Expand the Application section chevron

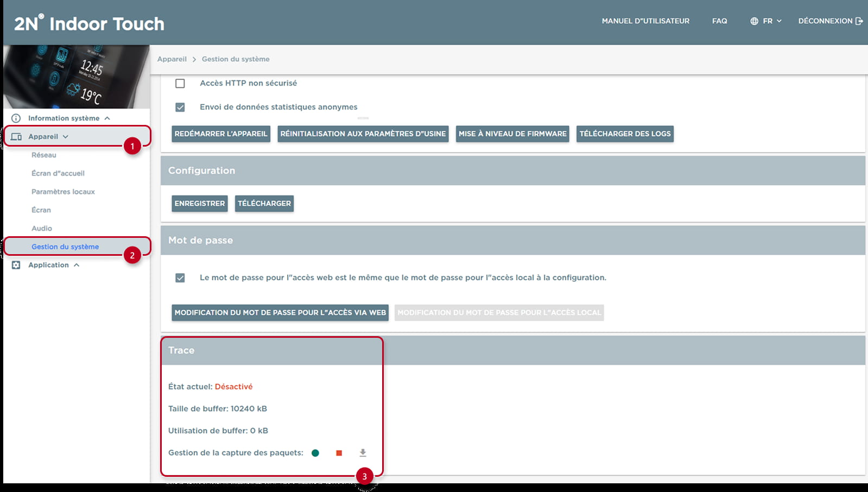click(x=77, y=265)
